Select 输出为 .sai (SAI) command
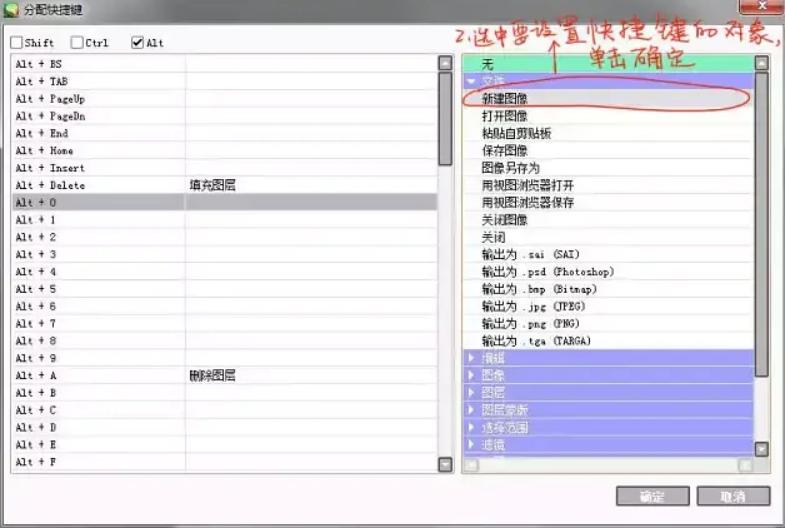The image size is (785, 528). 608,254
